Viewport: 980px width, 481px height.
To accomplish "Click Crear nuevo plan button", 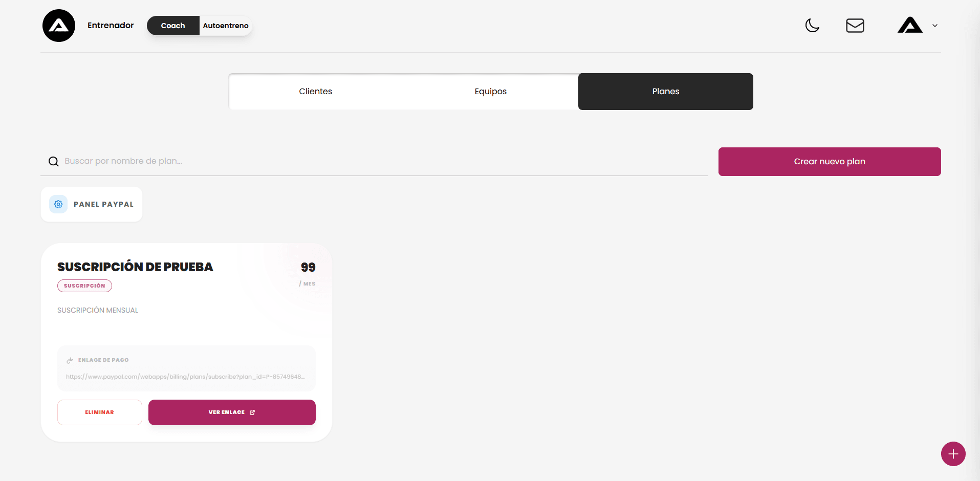I will coord(829,162).
